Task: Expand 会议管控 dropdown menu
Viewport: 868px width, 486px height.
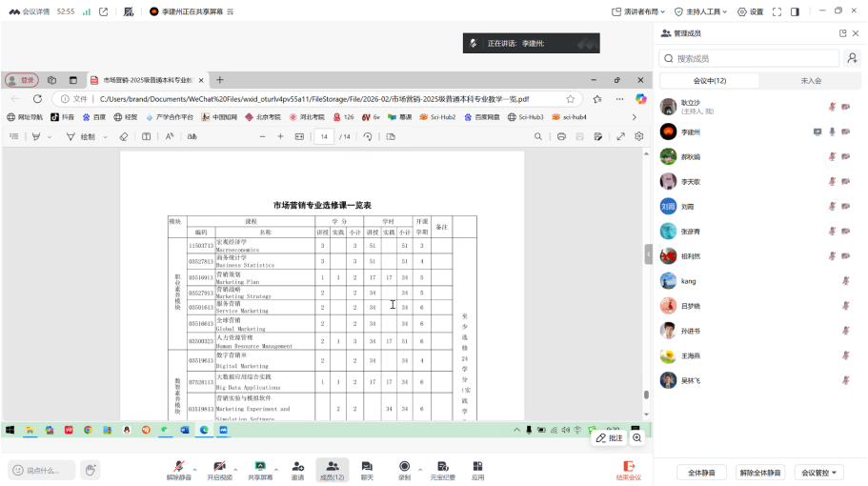Action: coord(819,473)
